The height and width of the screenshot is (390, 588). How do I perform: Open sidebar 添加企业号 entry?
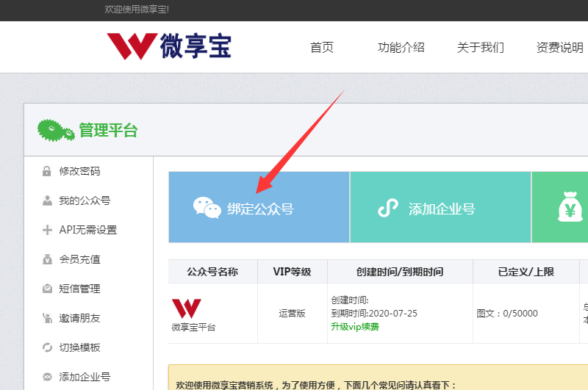click(85, 377)
